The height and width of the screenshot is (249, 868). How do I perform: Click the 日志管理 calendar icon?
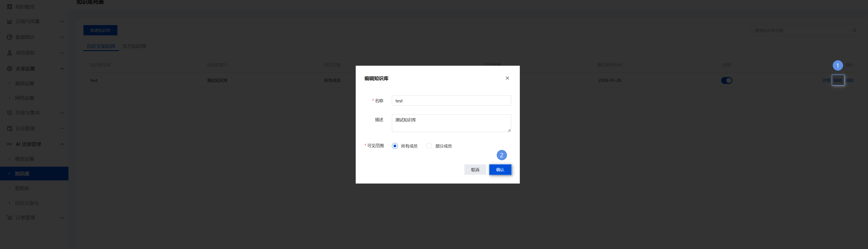(9, 129)
